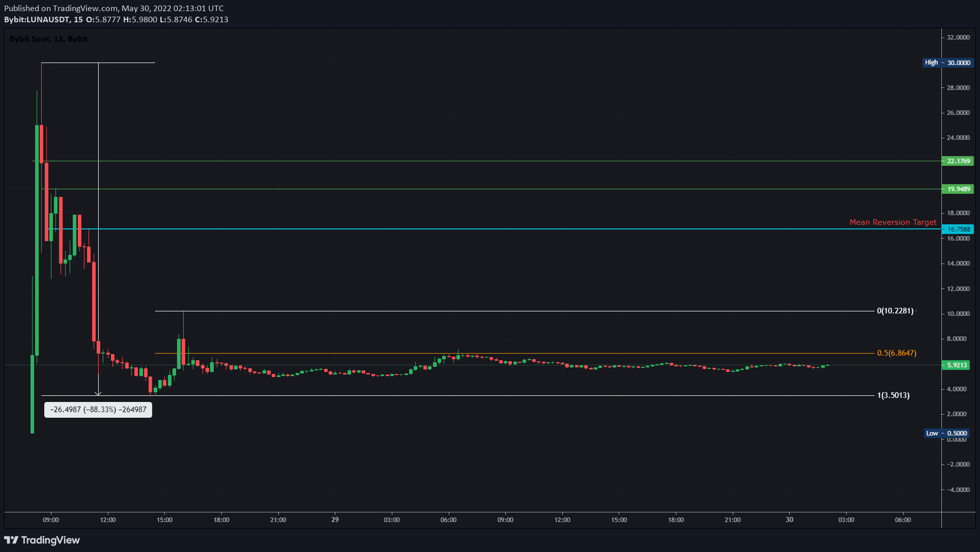Click the Mean Reversion Target text link
The height and width of the screenshot is (552, 980).
pyautogui.click(x=893, y=222)
